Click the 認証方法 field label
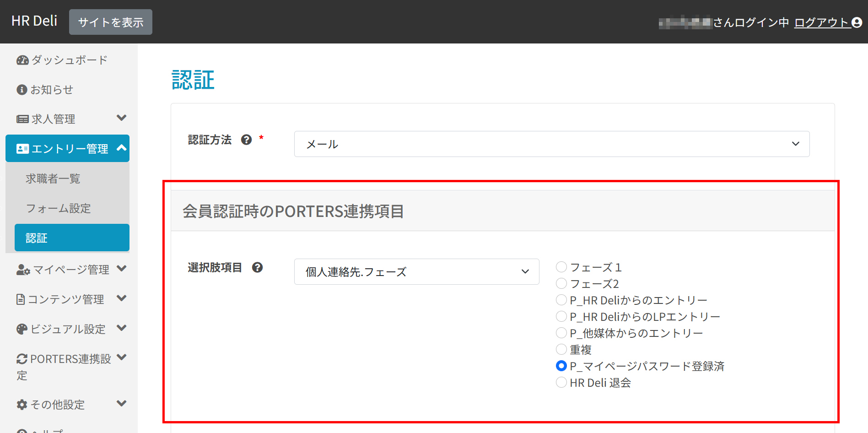The image size is (868, 433). (210, 140)
